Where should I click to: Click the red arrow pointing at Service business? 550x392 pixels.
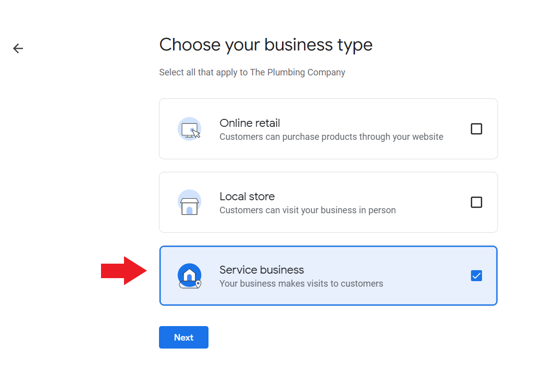click(123, 271)
